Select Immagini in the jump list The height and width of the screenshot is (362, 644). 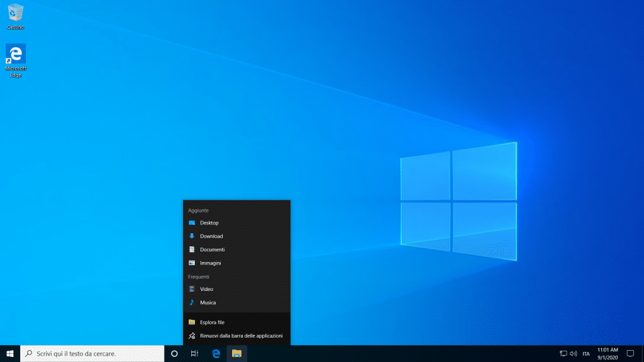[211, 263]
